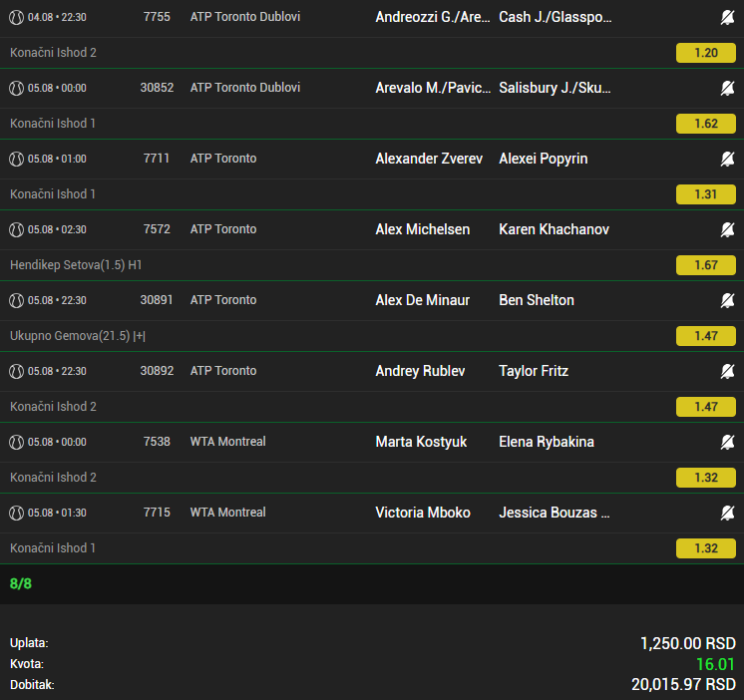Click WTA Montreal label for match 7715
This screenshot has width=744, height=700.
(x=227, y=513)
